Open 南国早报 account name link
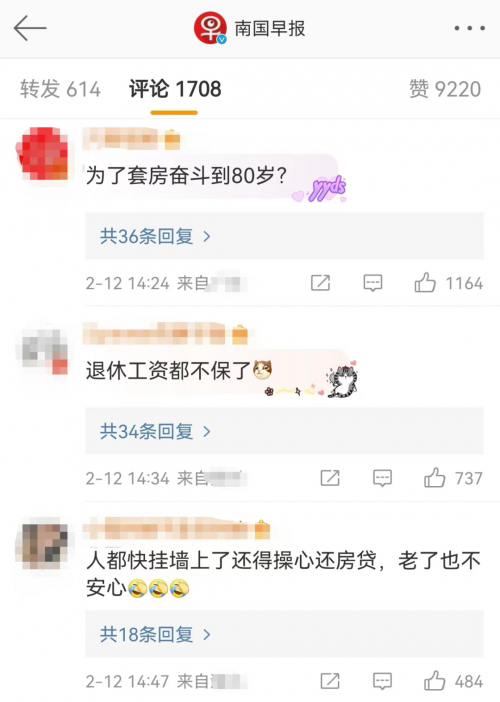The height and width of the screenshot is (702, 500). click(x=270, y=29)
